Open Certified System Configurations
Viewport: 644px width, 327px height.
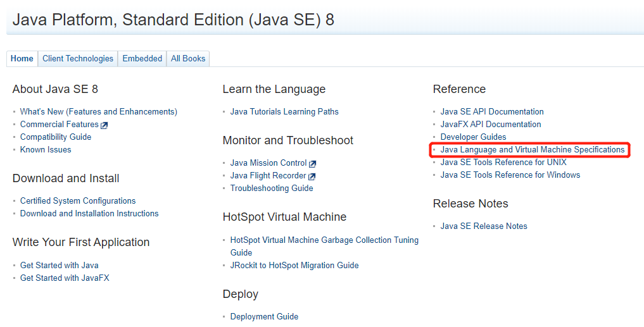(78, 201)
